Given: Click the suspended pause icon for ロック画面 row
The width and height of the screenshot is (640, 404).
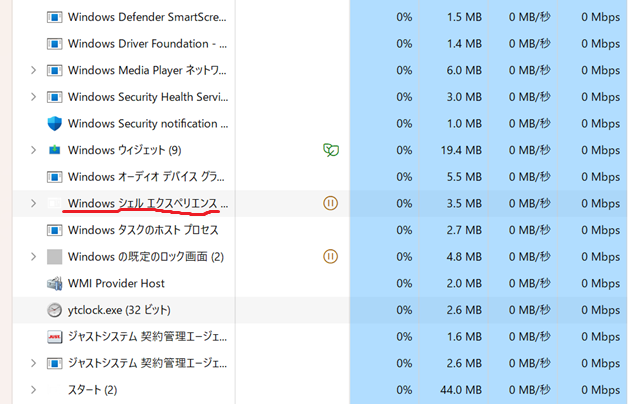Looking at the screenshot, I should [330, 257].
